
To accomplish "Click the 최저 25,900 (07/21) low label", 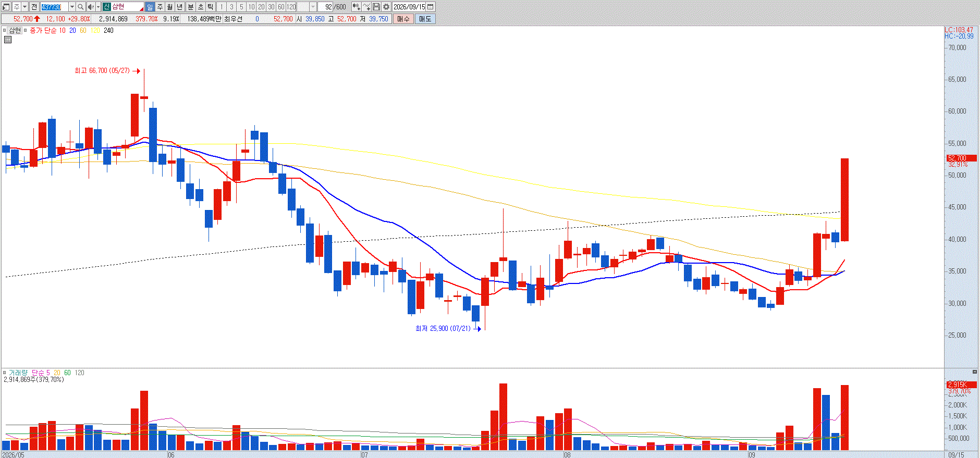I will coord(443,328).
